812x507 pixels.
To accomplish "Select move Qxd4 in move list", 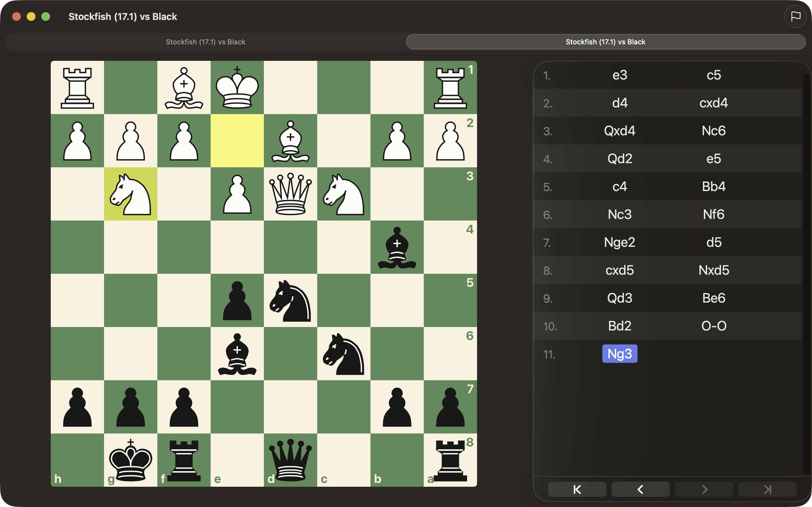I will (x=619, y=131).
